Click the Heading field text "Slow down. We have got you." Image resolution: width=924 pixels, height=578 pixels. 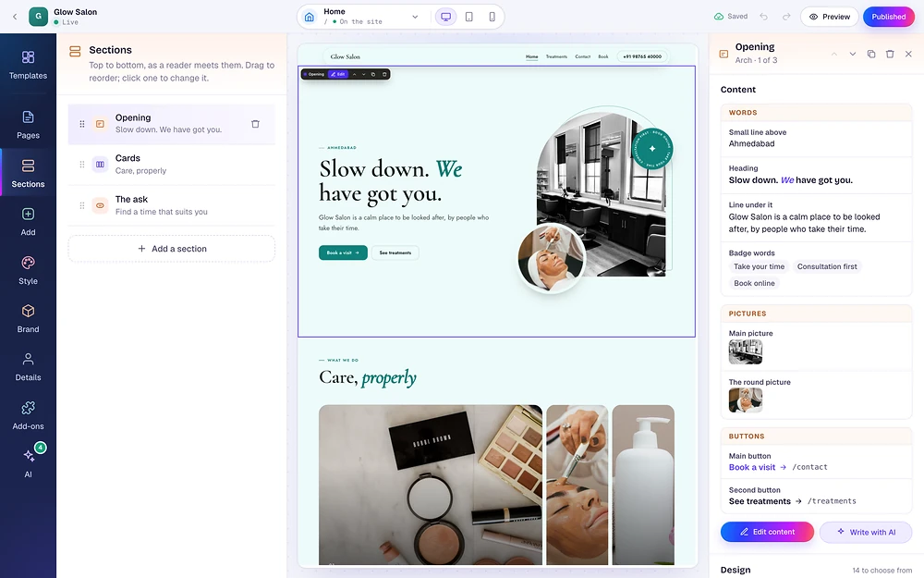(790, 180)
